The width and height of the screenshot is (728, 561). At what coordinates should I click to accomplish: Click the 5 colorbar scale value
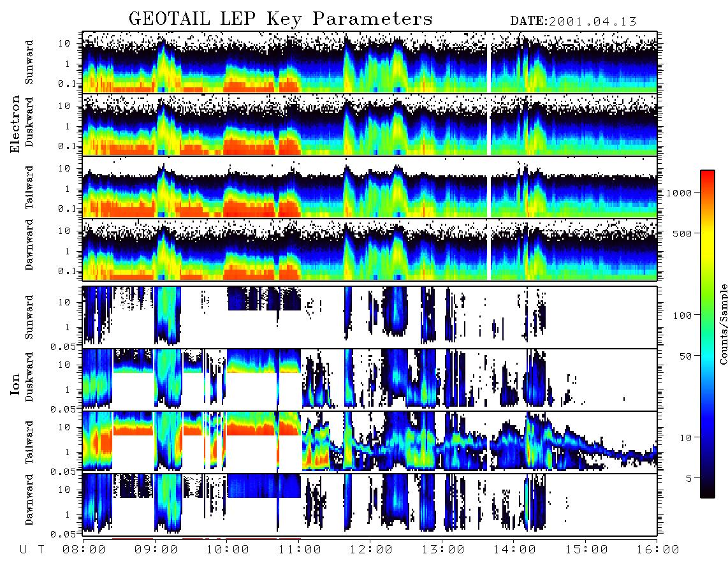[688, 479]
